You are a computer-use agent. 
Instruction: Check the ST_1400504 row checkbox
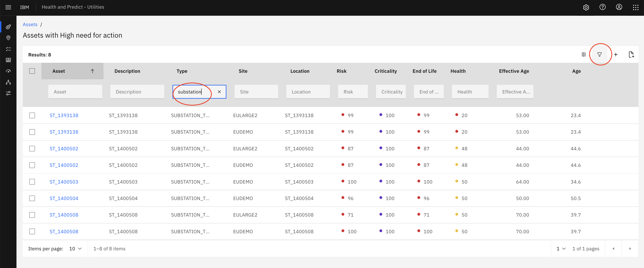(x=32, y=198)
